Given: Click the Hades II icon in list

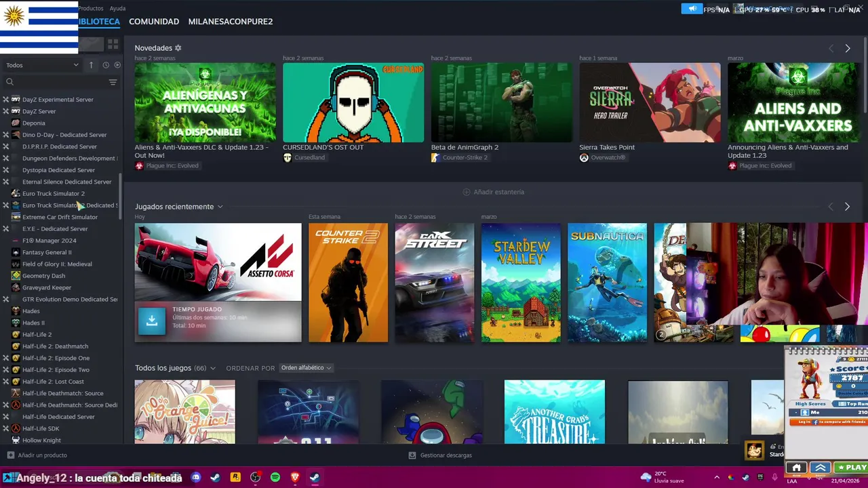Looking at the screenshot, I should (16, 323).
